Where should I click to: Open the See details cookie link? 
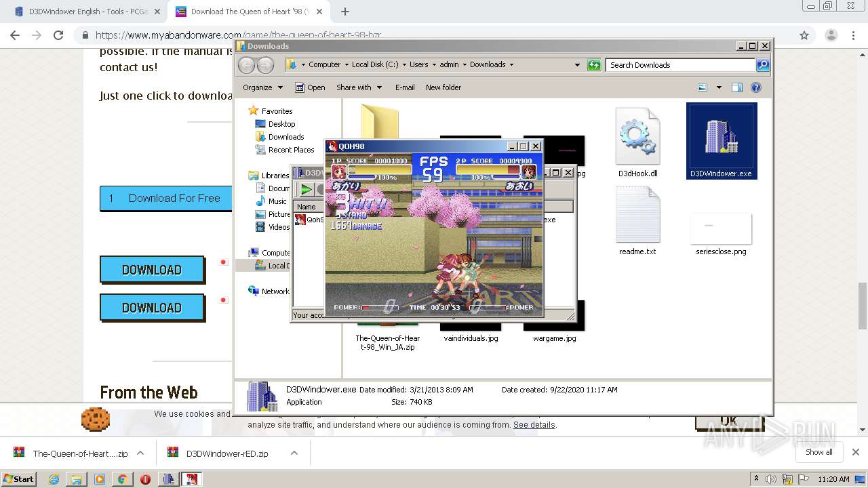(534, 425)
